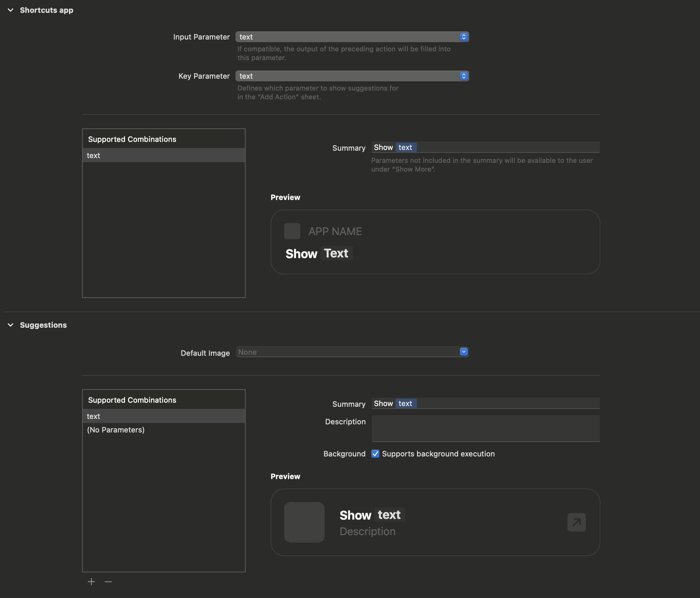Image resolution: width=700 pixels, height=598 pixels.
Task: Open the Key Parameter dropdown
Action: coord(464,75)
